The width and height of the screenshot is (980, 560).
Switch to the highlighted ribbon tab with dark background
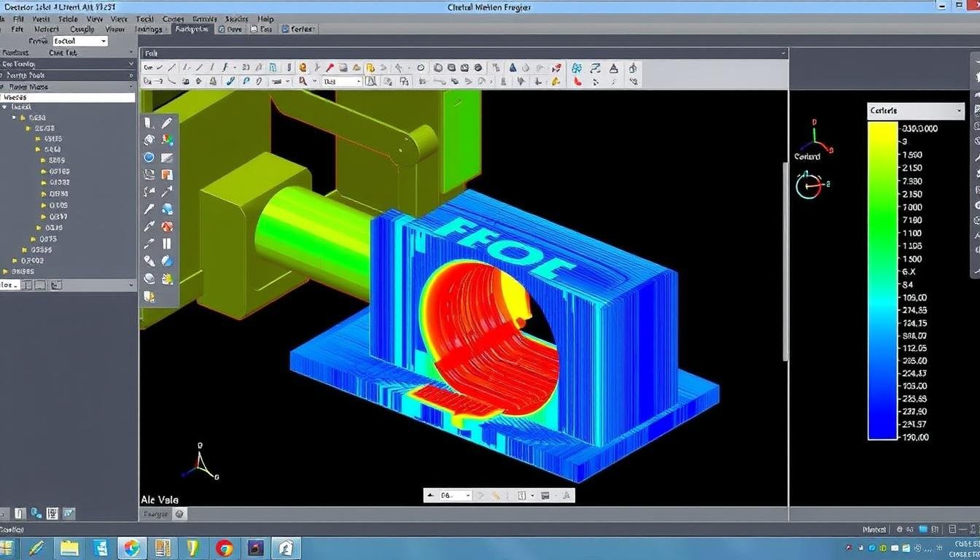pyautogui.click(x=191, y=29)
